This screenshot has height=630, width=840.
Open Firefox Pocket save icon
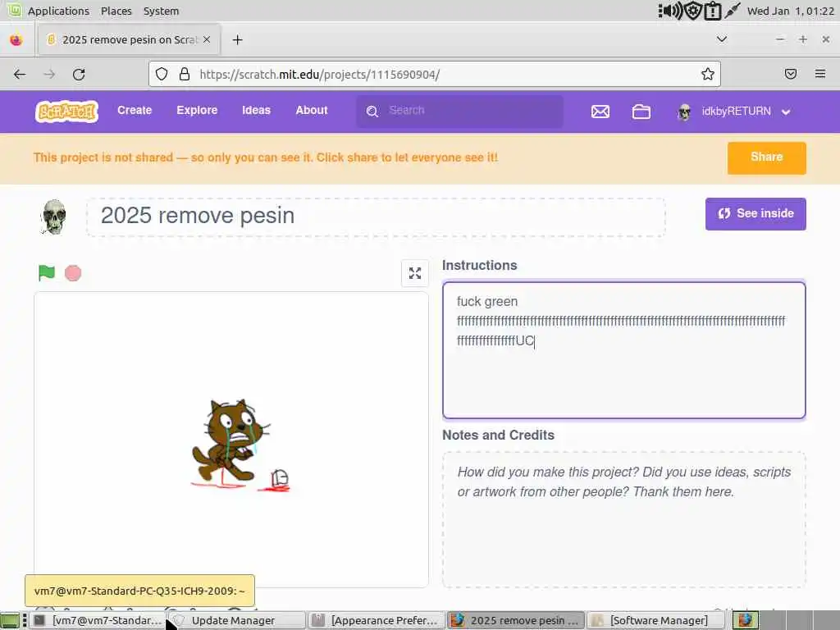coord(790,74)
